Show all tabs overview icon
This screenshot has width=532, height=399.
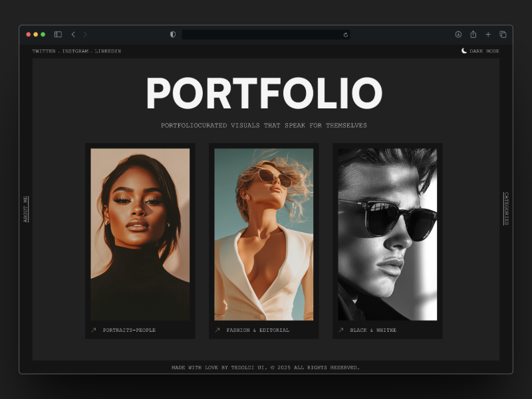tap(503, 34)
